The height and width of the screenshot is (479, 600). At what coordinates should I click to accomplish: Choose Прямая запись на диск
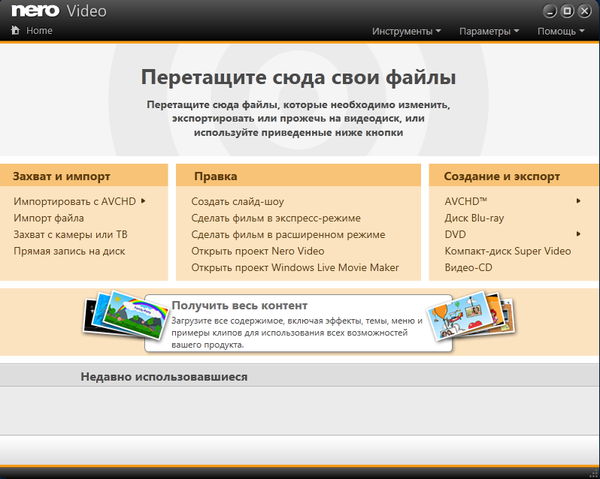[x=69, y=251]
